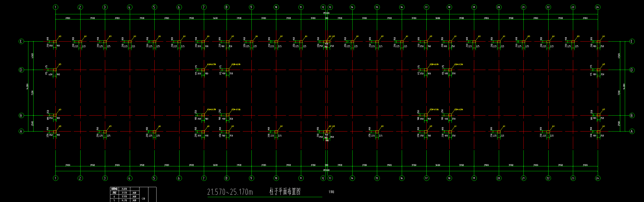Click the column tag above grid intersection D-8
The width and height of the screenshot is (644, 202).
pos(236,65)
